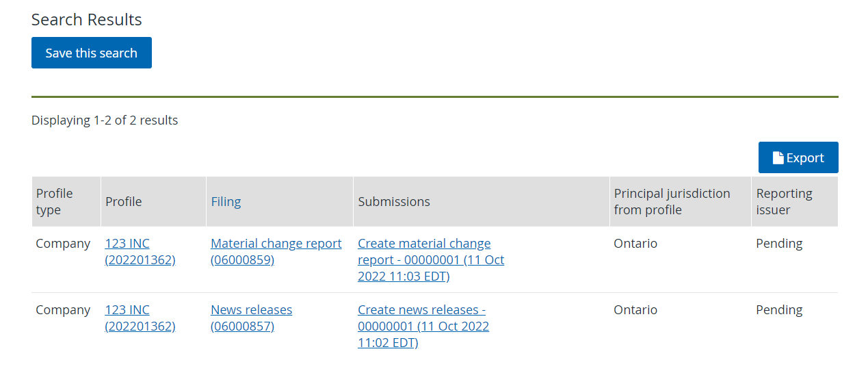This screenshot has height=384, width=868.
Task: Export the search results
Action: pos(798,157)
